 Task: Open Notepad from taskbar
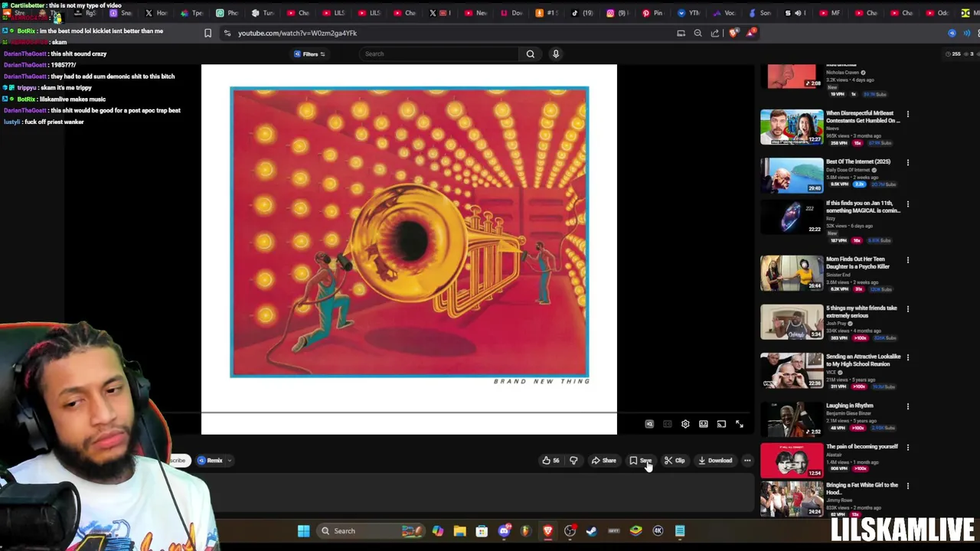point(680,531)
